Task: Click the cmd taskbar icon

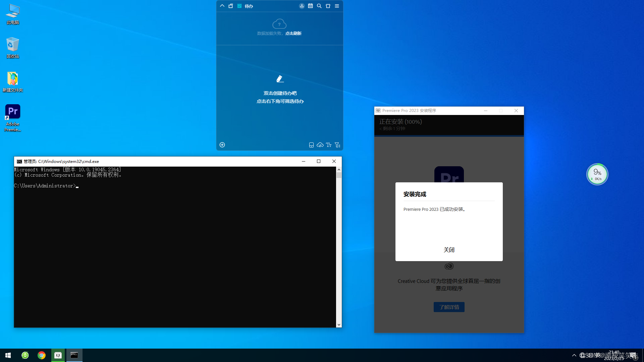Action: tap(74, 355)
